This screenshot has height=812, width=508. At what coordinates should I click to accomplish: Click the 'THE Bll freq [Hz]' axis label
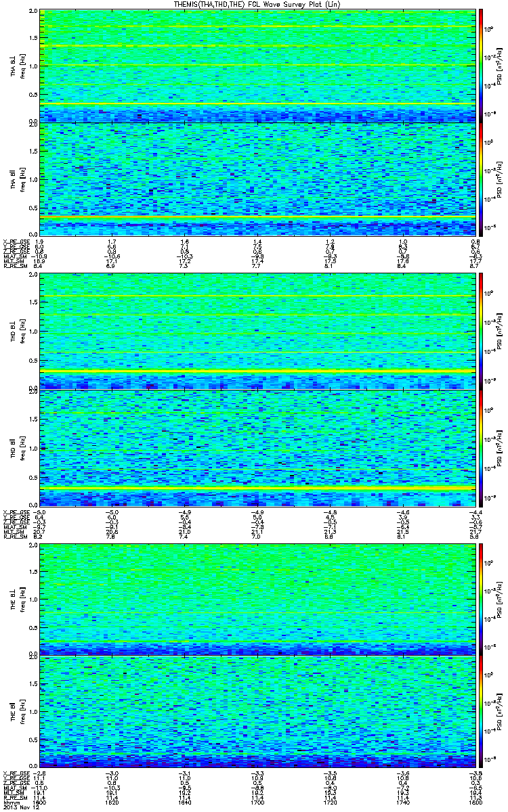pyautogui.click(x=17, y=712)
